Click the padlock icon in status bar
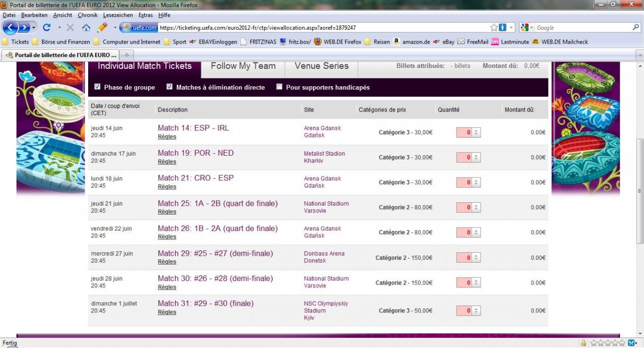The image size is (644, 348). 584,343
